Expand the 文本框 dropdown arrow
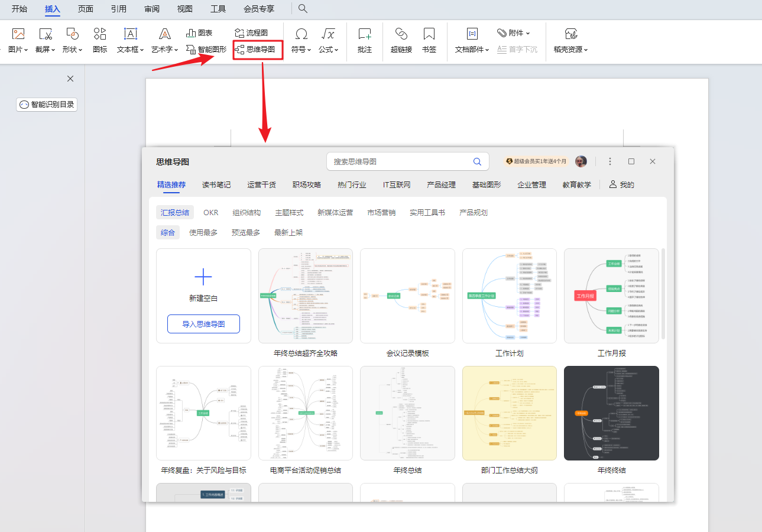The image size is (762, 532). click(142, 50)
